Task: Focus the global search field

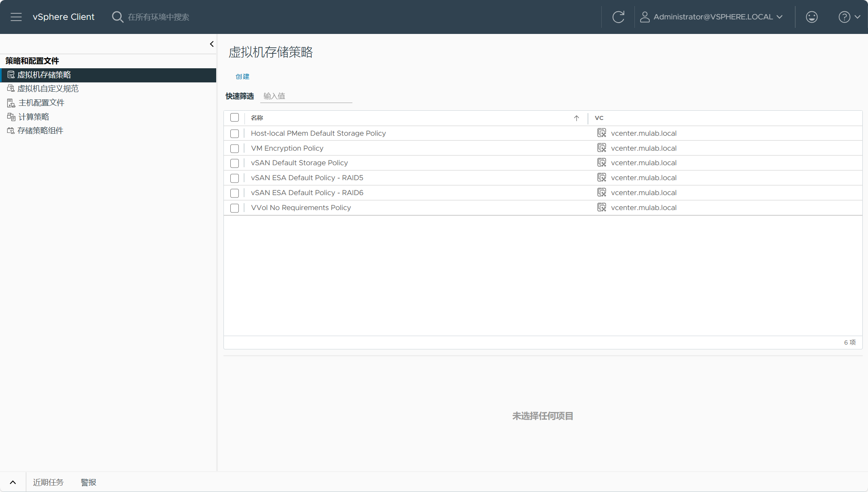Action: click(158, 17)
